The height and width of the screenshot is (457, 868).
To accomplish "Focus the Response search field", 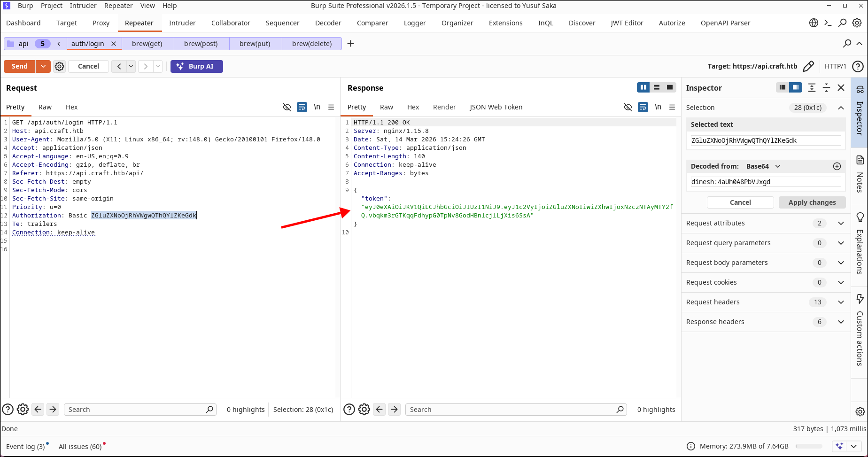I will click(516, 410).
